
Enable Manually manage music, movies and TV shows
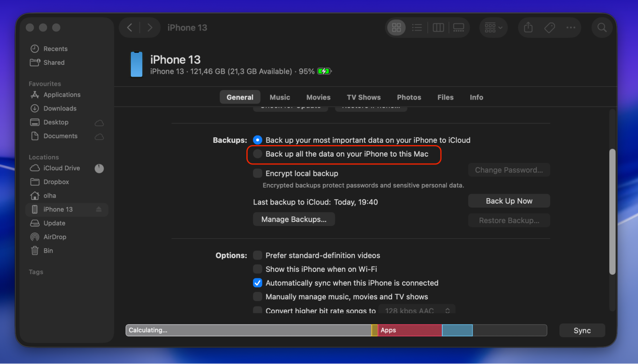click(258, 297)
